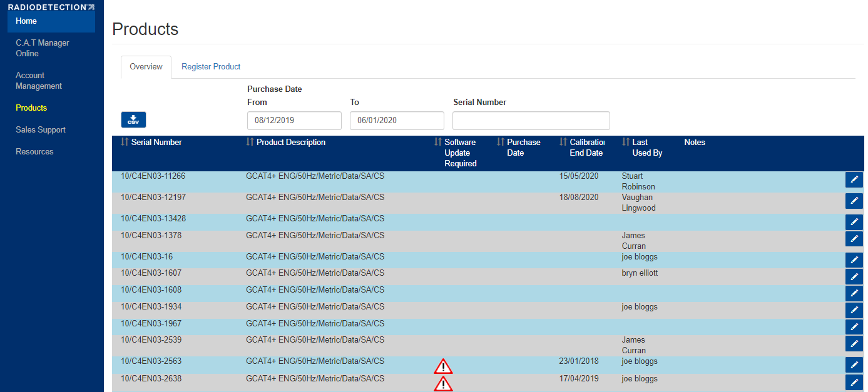
Task: Go to Home in sidebar
Action: [x=51, y=21]
